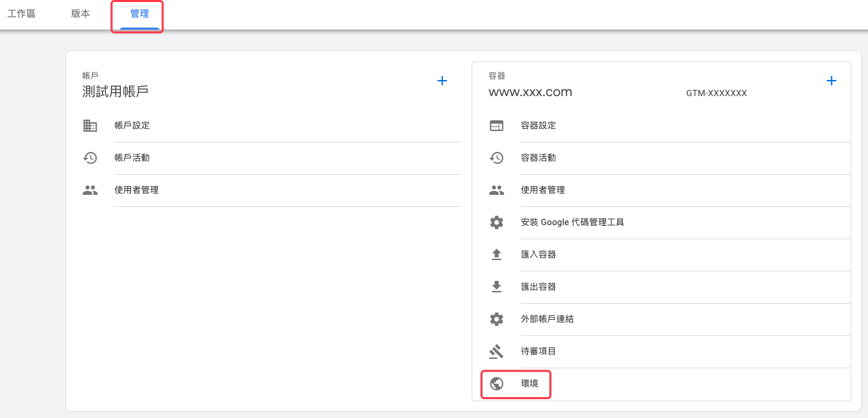Click the people icon in the account column
The image size is (868, 418).
coord(90,190)
